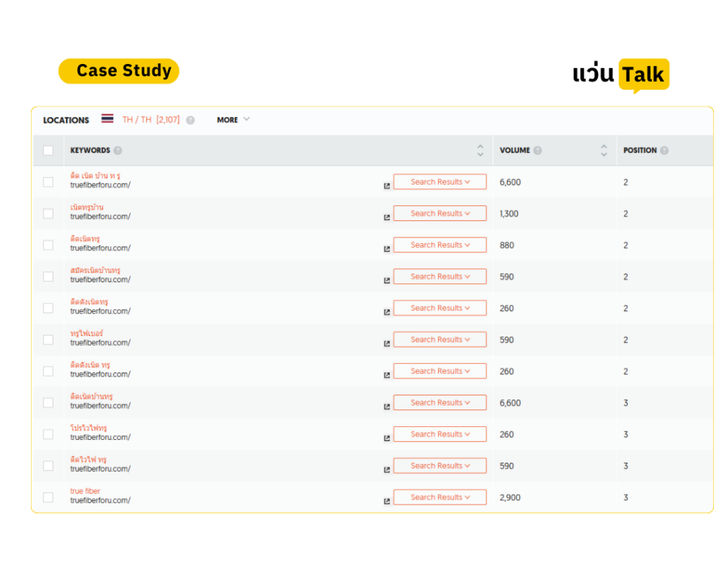Screen dimensions: 728x582
Task: Expand Search Results for ติดเน็ตทรู
Action: point(440,245)
